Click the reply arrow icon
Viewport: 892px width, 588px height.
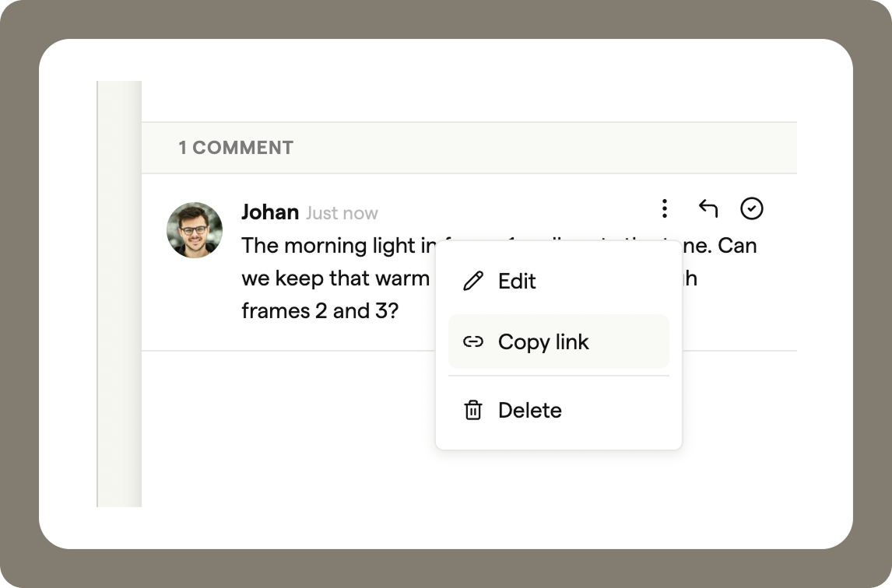point(708,208)
